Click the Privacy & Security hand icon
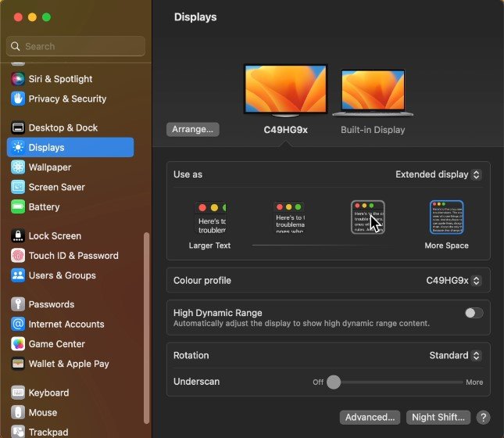Viewport: 504px width, 438px height. pos(18,99)
